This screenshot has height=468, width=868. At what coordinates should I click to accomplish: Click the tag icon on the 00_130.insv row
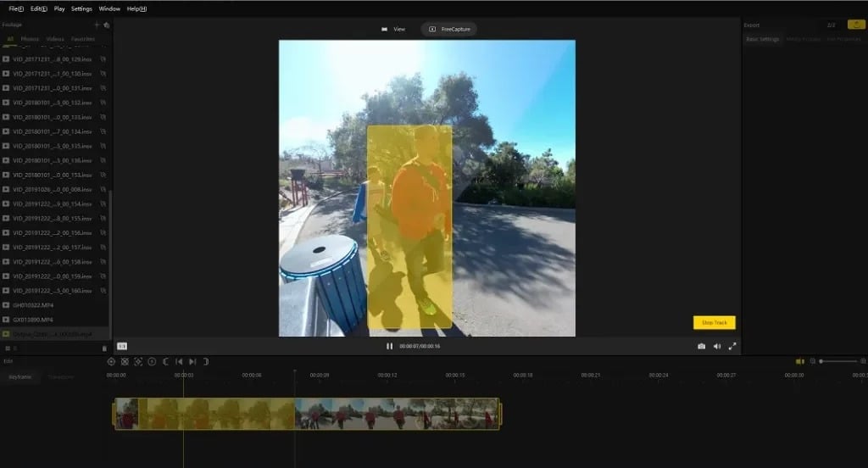click(103, 74)
